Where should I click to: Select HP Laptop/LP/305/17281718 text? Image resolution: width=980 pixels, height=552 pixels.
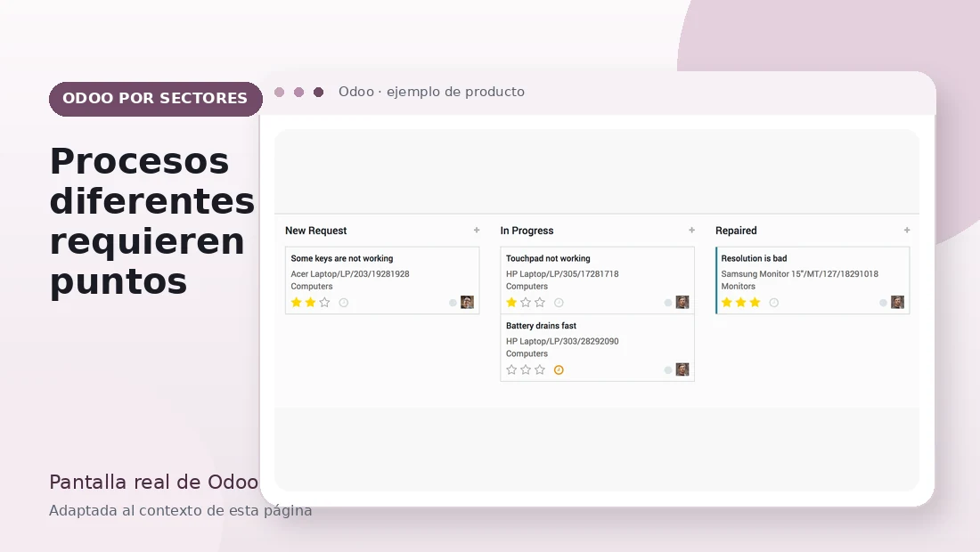(562, 273)
